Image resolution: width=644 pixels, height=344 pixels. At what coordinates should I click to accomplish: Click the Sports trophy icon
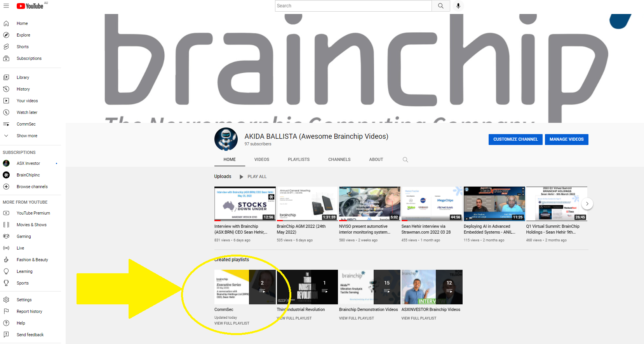click(x=6, y=283)
